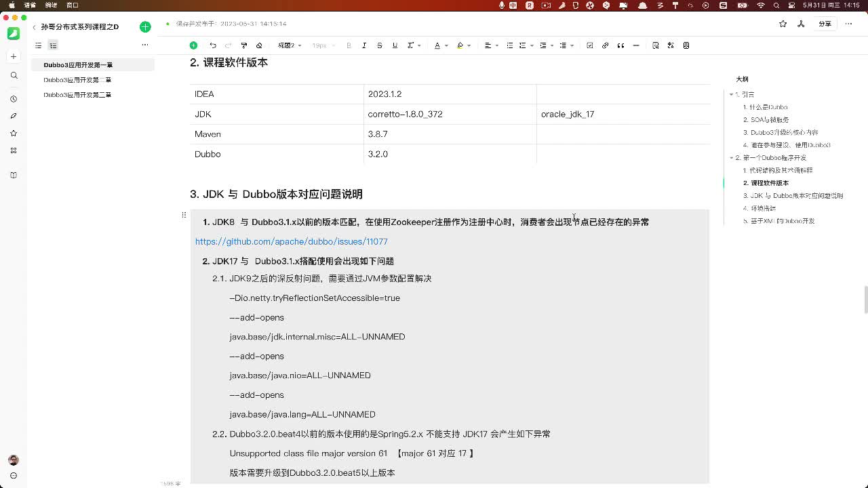Screen dimensions: 868x488
Task: Insert a block quote
Action: [x=620, y=45]
